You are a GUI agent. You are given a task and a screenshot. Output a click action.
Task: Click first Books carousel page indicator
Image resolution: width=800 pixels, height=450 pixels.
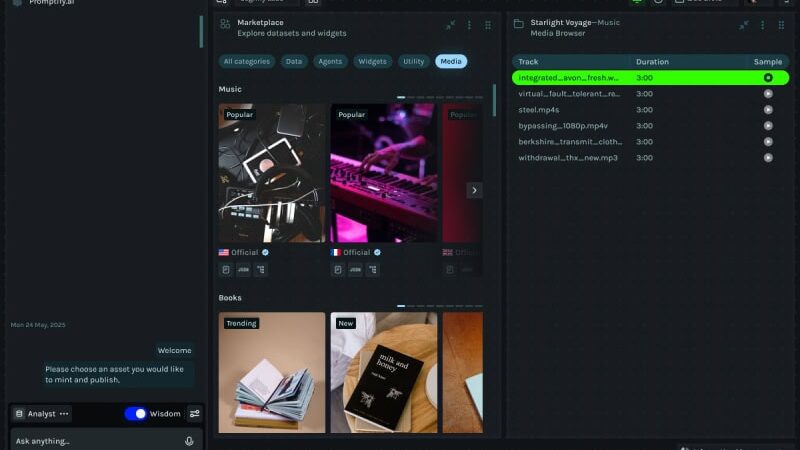(401, 306)
